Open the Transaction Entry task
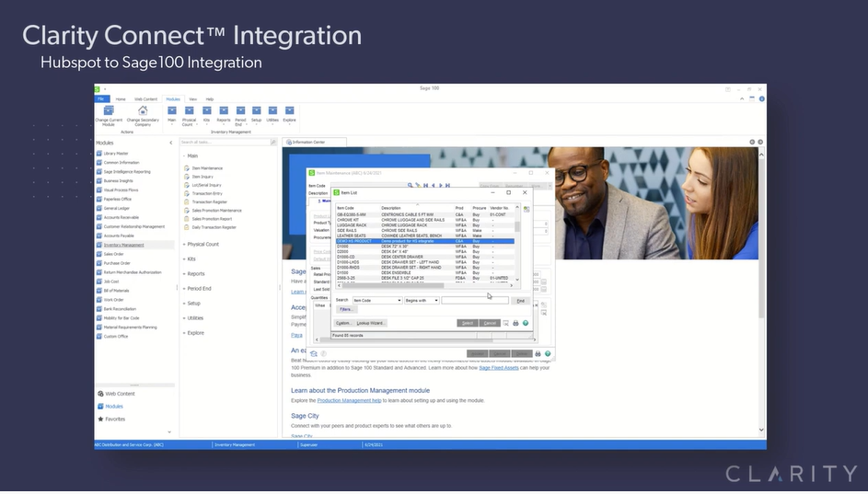The width and height of the screenshot is (868, 494). coord(207,193)
